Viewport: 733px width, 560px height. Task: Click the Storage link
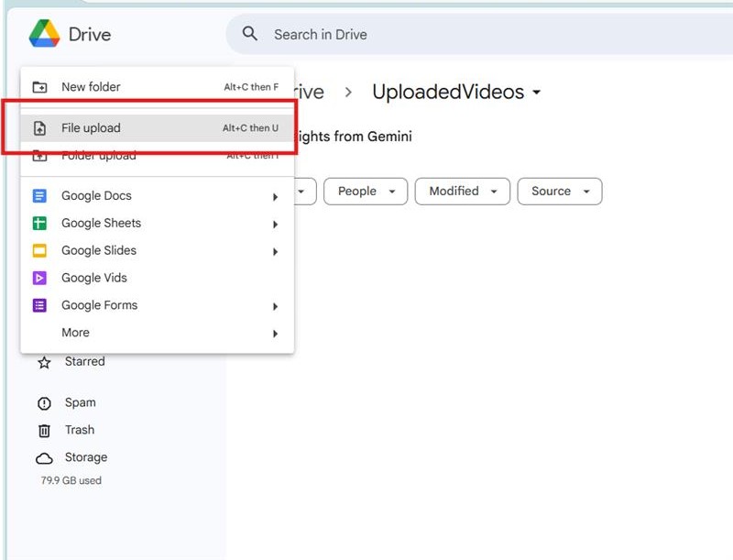pos(84,457)
